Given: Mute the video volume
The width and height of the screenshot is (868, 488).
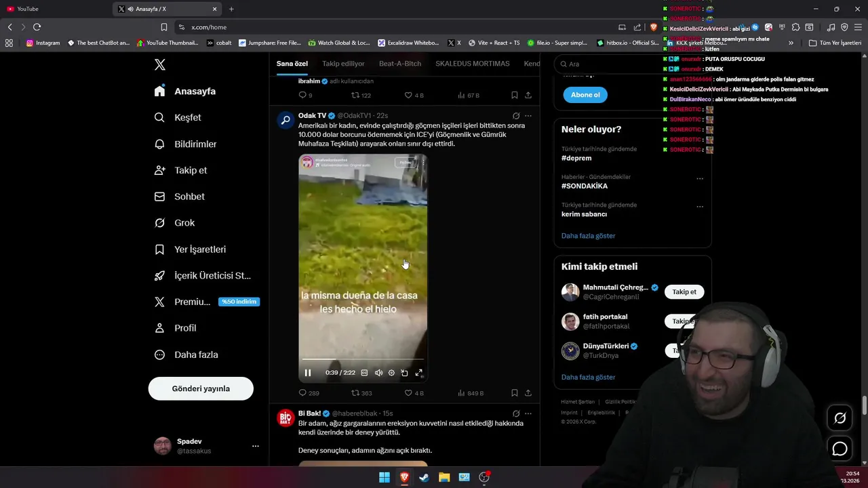Looking at the screenshot, I should [378, 373].
